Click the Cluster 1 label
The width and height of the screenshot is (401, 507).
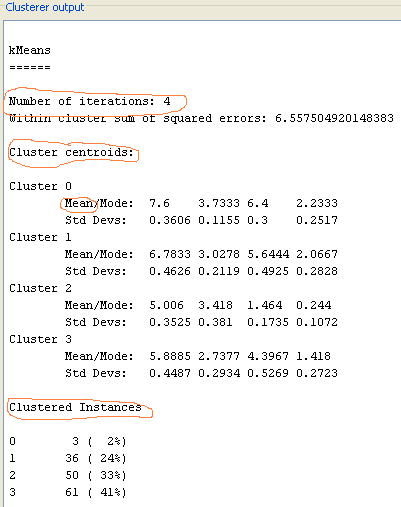(x=40, y=237)
